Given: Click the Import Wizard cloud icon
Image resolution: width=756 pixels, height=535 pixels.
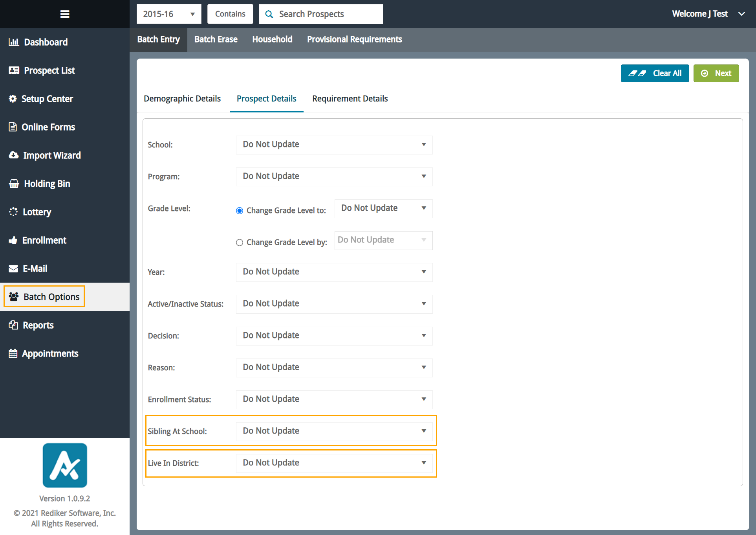Looking at the screenshot, I should pyautogui.click(x=14, y=155).
